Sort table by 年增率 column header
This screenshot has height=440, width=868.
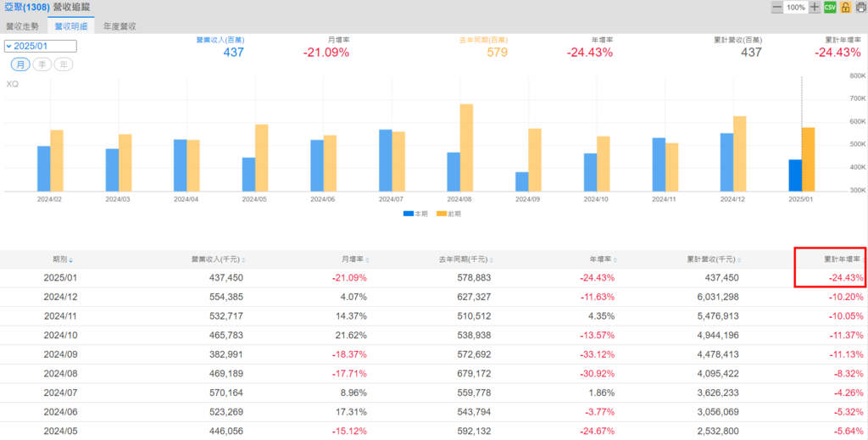tap(604, 259)
